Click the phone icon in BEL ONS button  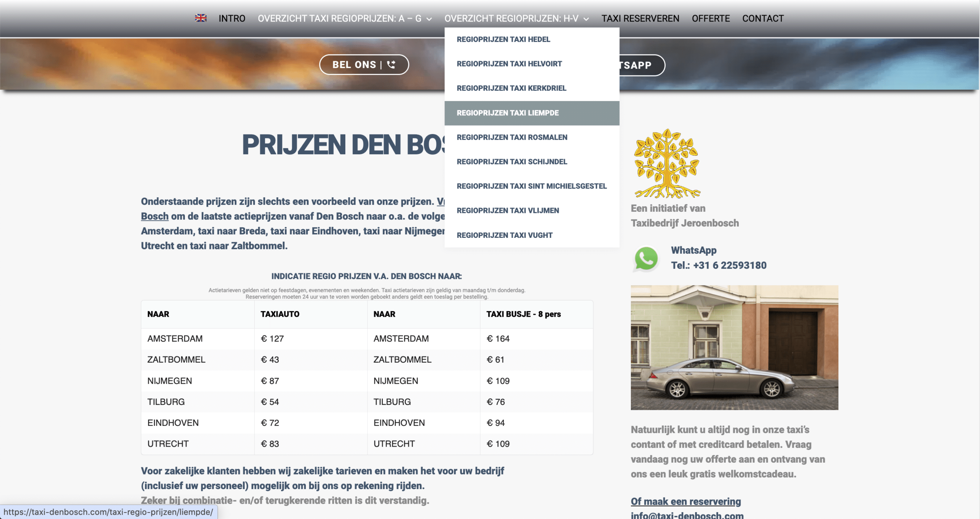(391, 64)
